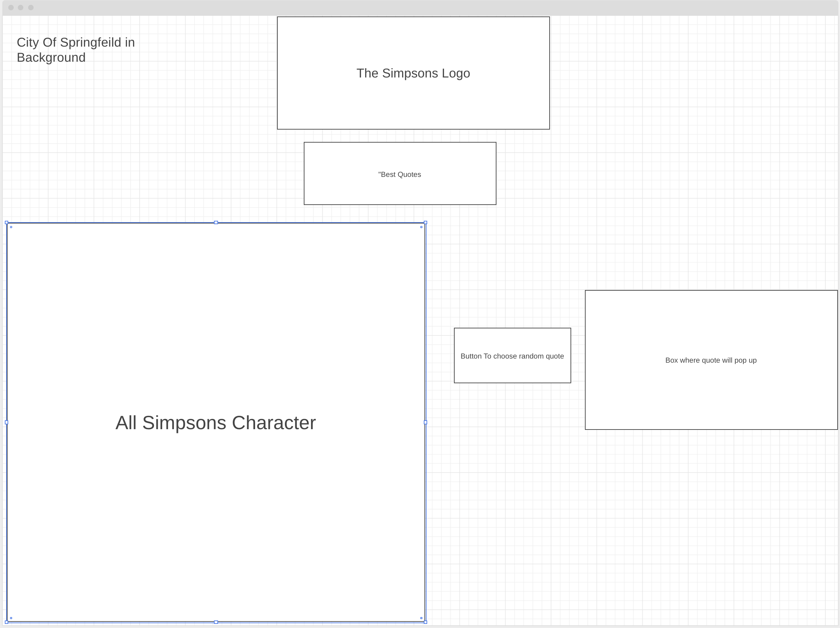Screen dimensions: 840x628
Task: Click bottom-left resize handle of selected box
Action: pyautogui.click(x=7, y=622)
